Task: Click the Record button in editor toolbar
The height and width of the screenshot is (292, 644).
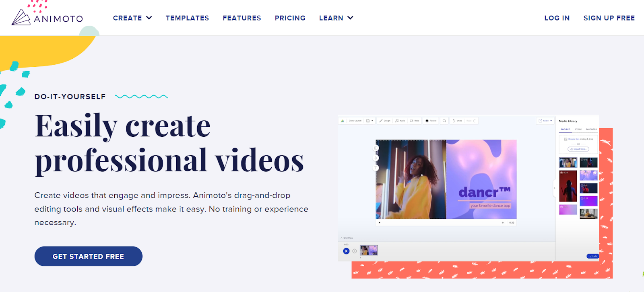Action: [431, 121]
